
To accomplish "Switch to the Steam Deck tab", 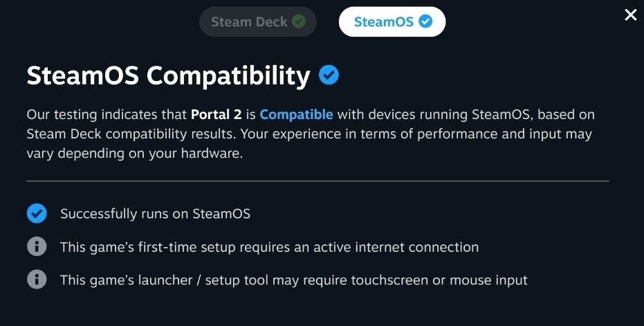I will click(x=257, y=21).
